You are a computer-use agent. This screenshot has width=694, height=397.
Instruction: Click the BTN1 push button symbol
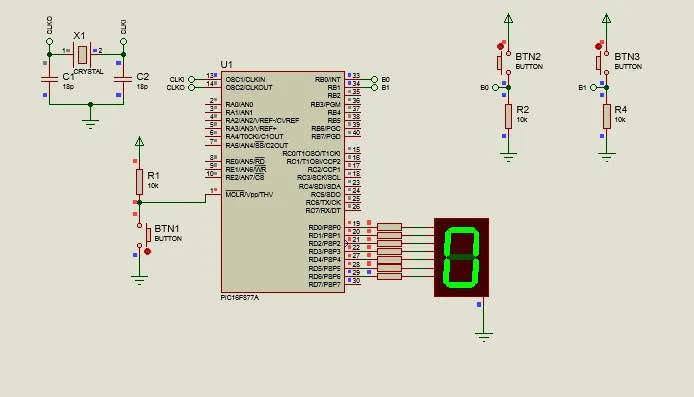click(146, 235)
